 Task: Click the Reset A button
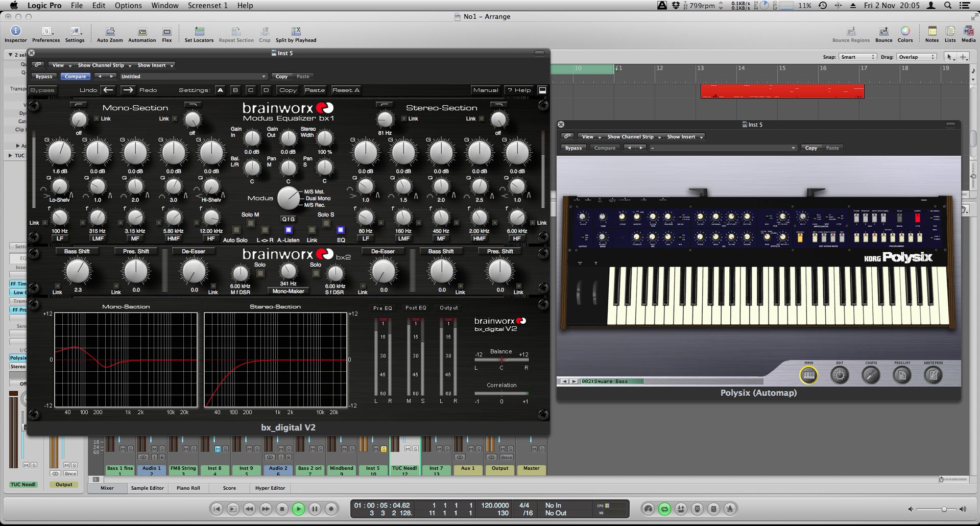[x=346, y=90]
